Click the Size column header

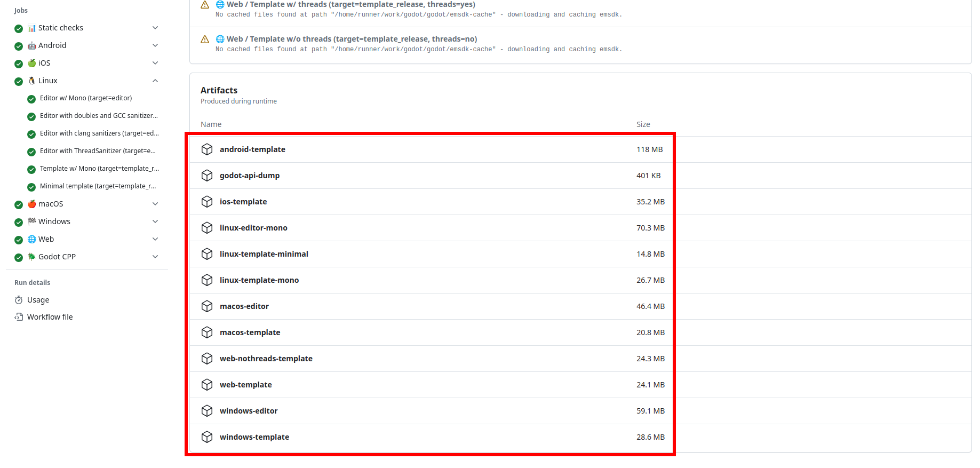point(643,124)
